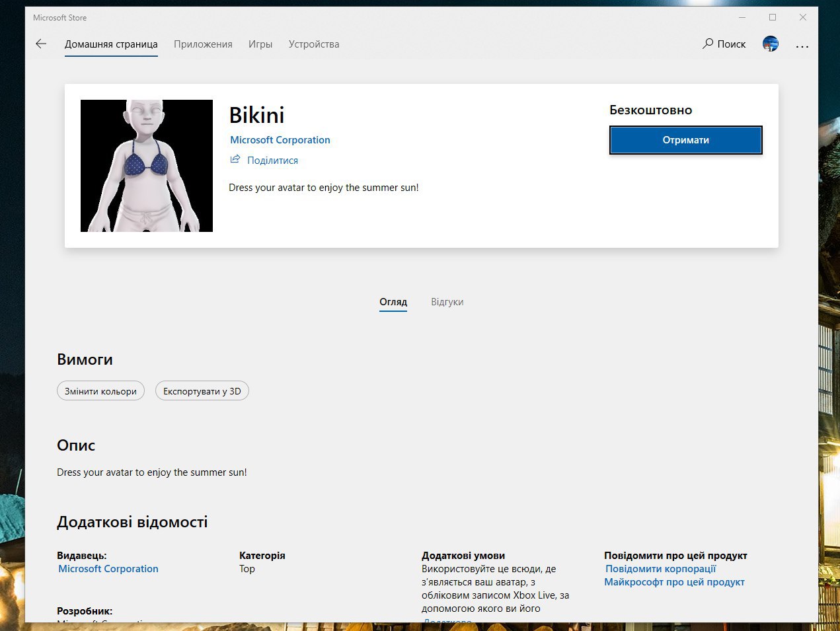
Task: Switch to Устройства tab
Action: click(x=314, y=44)
